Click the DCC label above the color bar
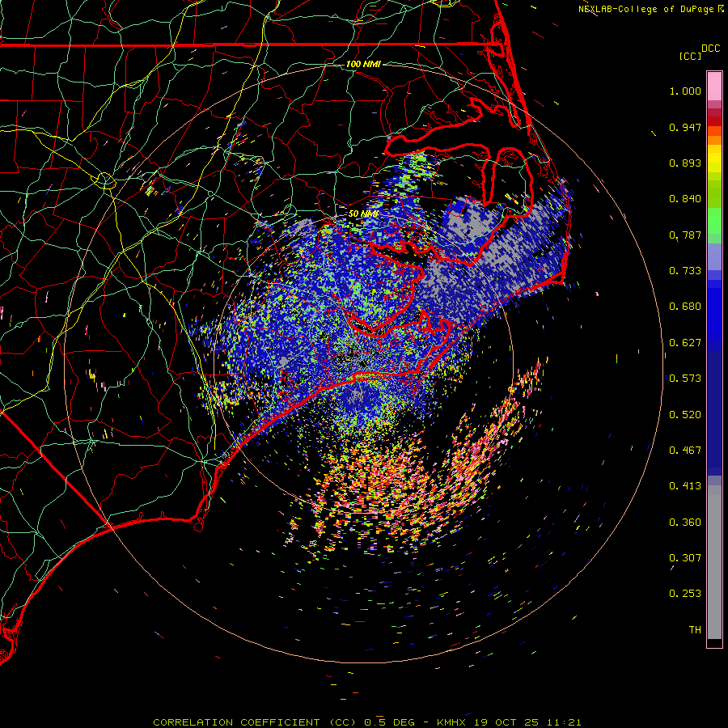 point(710,49)
